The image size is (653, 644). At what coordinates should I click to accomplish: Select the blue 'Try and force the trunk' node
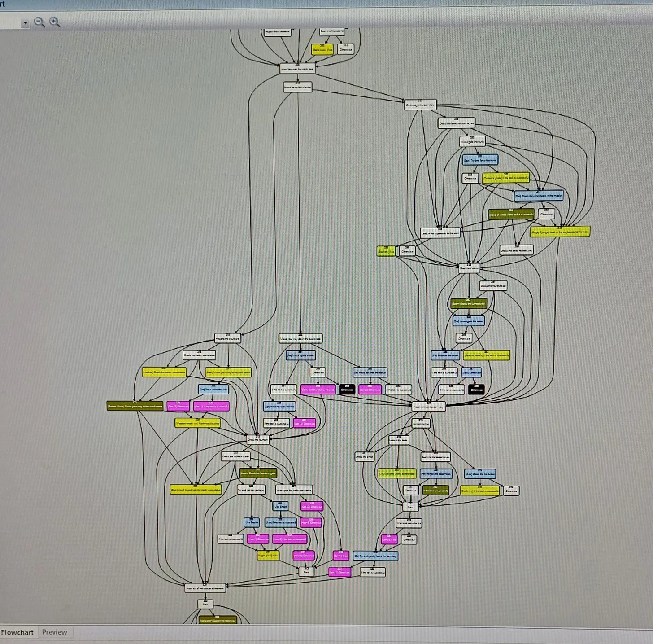(480, 160)
